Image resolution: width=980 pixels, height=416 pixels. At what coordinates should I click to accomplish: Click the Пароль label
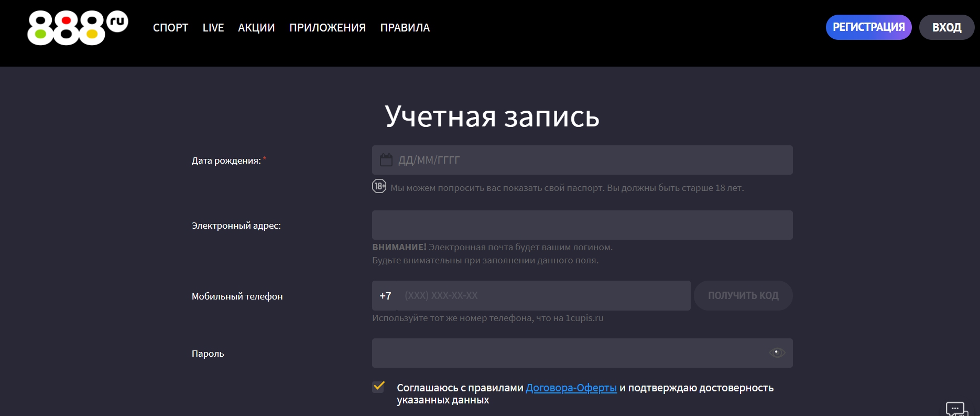(x=208, y=354)
